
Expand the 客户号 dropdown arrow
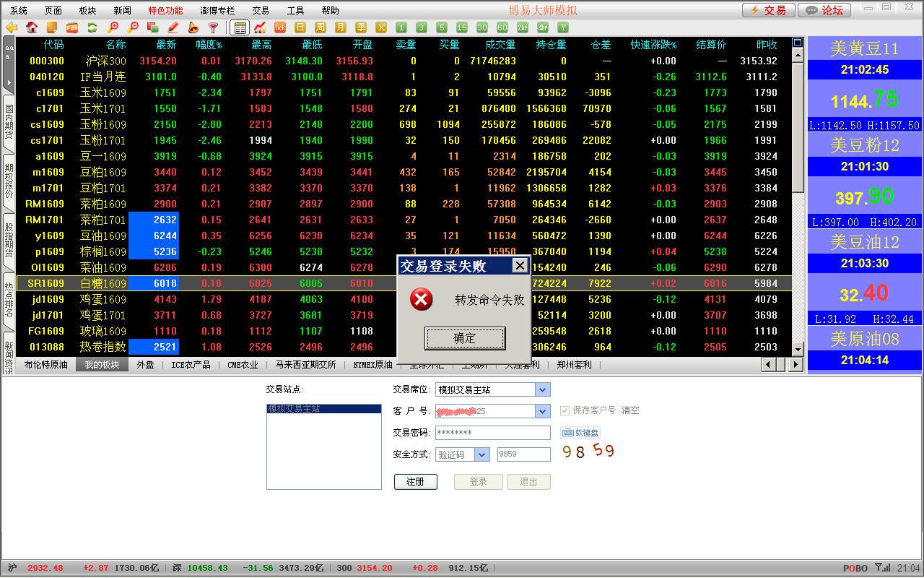[x=542, y=411]
